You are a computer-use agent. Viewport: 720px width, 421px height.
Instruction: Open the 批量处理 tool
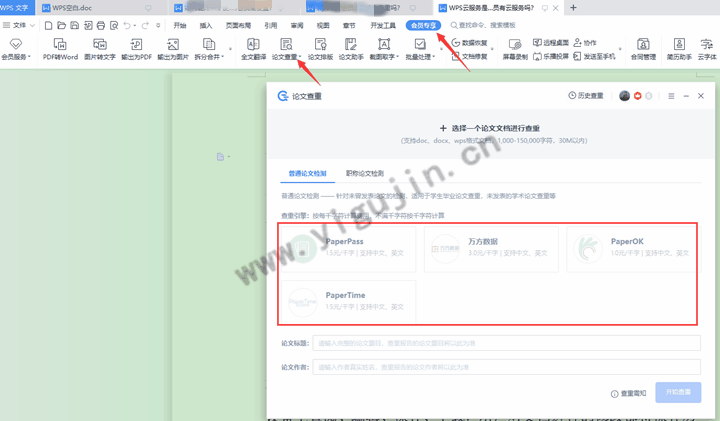420,49
